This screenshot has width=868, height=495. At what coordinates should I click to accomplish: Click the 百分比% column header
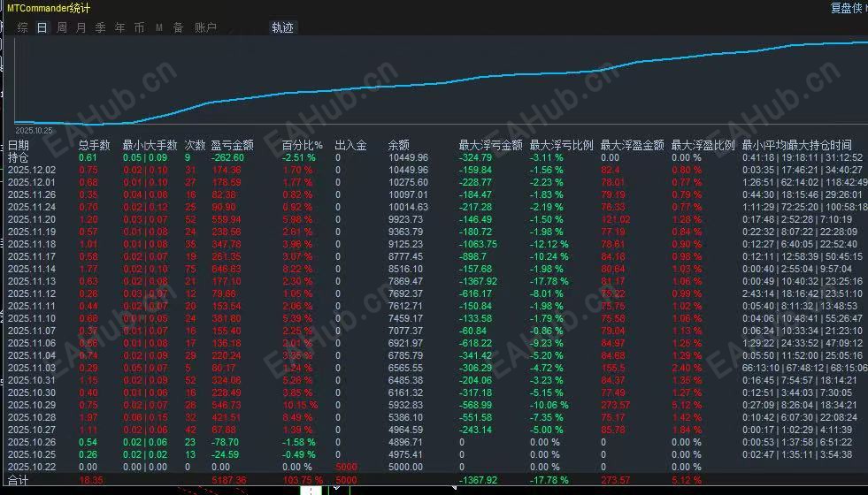point(303,145)
